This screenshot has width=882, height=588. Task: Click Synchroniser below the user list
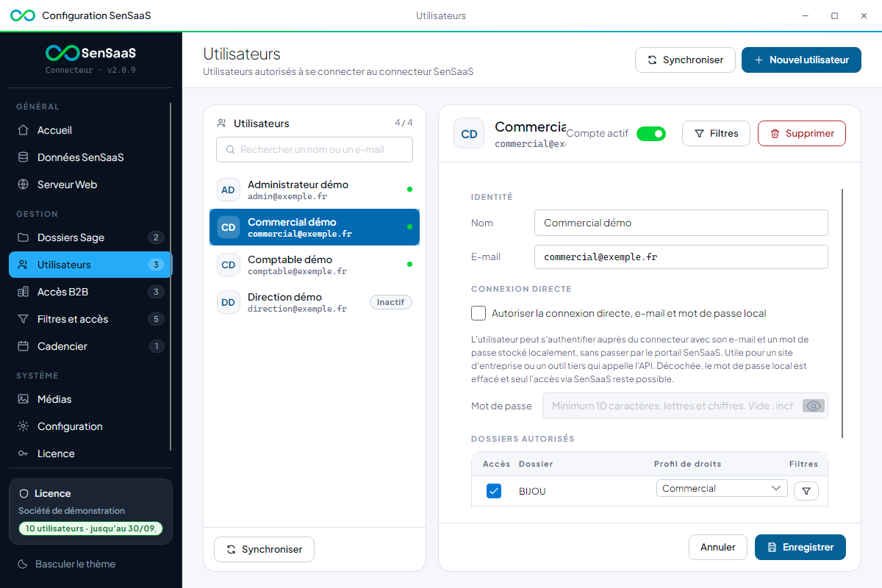(x=264, y=549)
